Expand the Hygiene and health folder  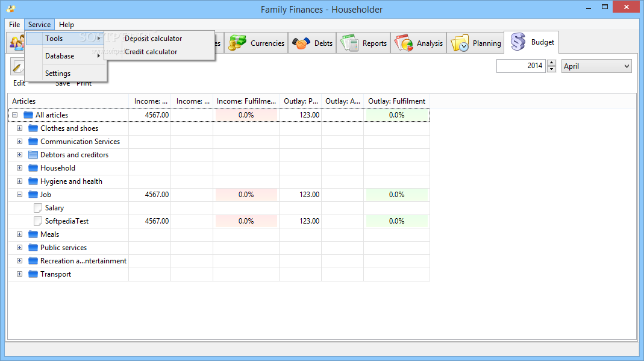pyautogui.click(x=19, y=181)
